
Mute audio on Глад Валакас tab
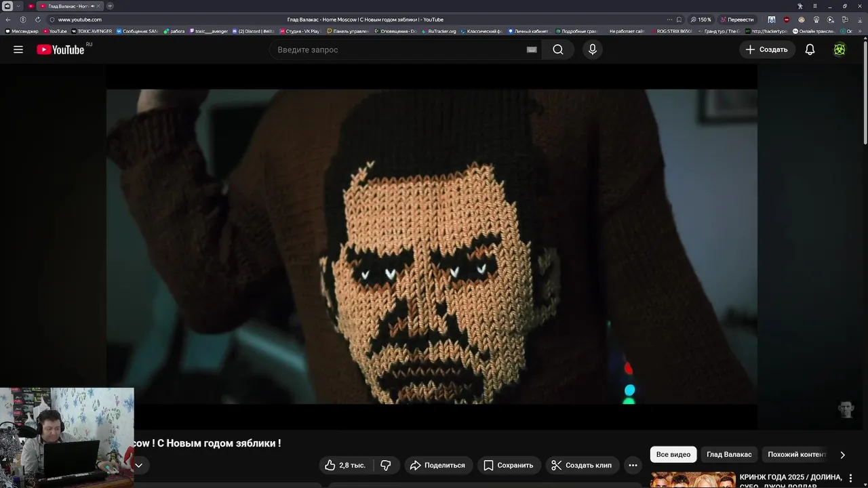click(92, 6)
